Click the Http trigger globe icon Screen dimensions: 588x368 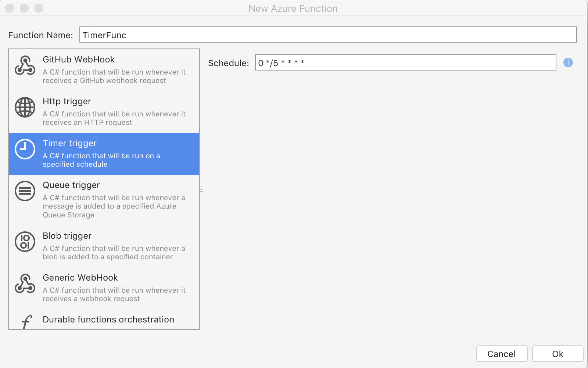[25, 107]
